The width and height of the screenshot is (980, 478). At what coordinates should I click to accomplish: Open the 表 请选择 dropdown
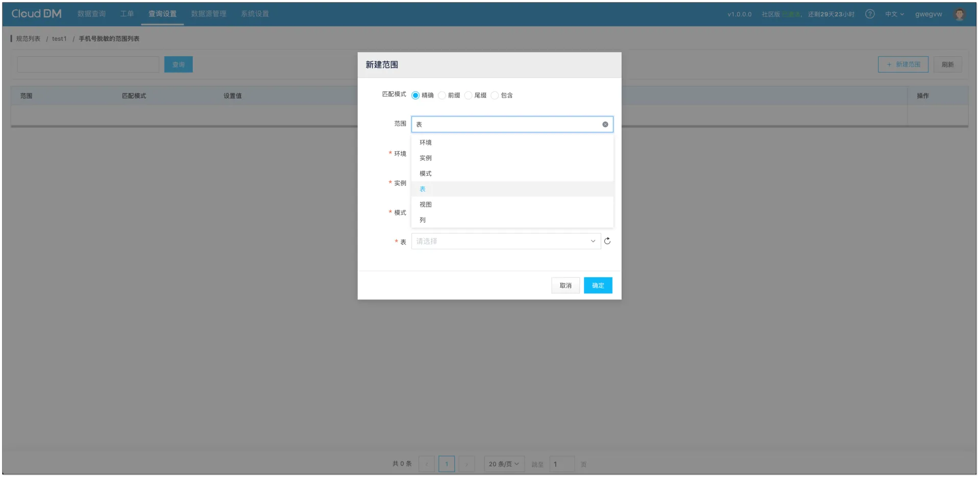[x=506, y=241]
